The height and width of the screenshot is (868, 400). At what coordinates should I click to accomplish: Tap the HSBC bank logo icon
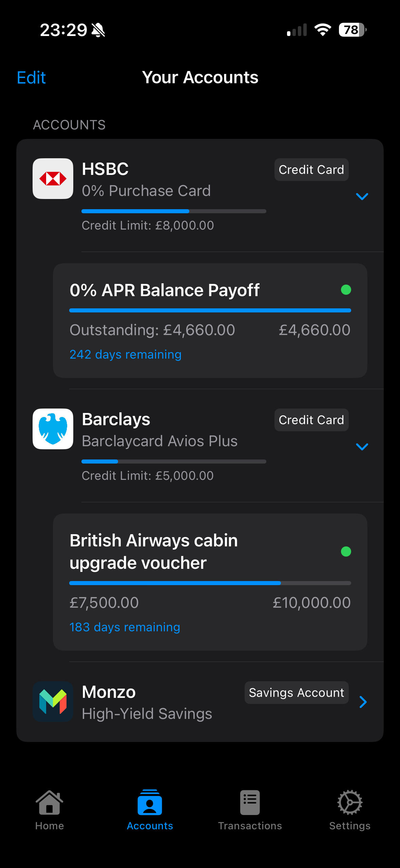[53, 179]
